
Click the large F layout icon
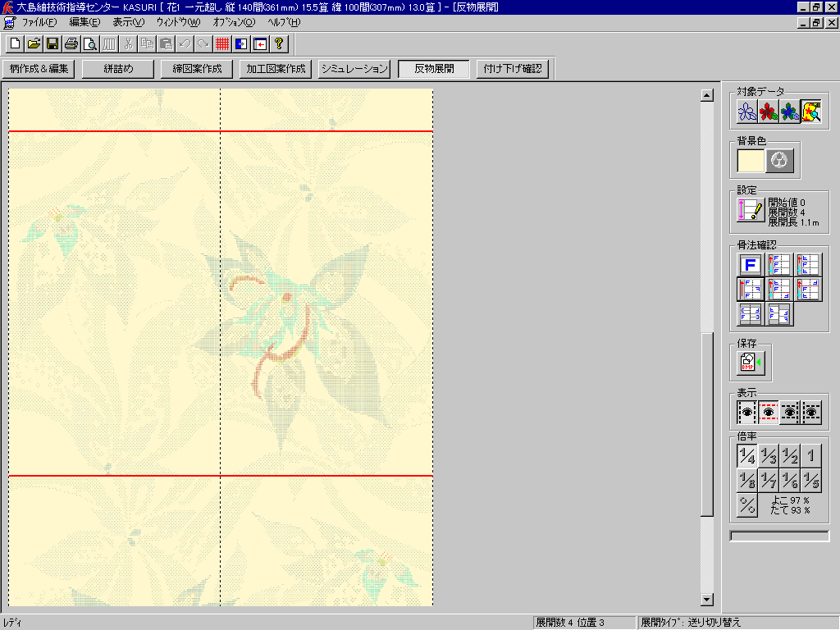click(x=751, y=265)
